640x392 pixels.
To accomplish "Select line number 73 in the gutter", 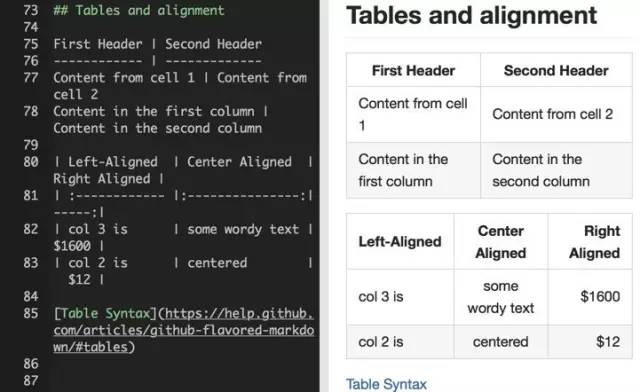I will coord(31,10).
